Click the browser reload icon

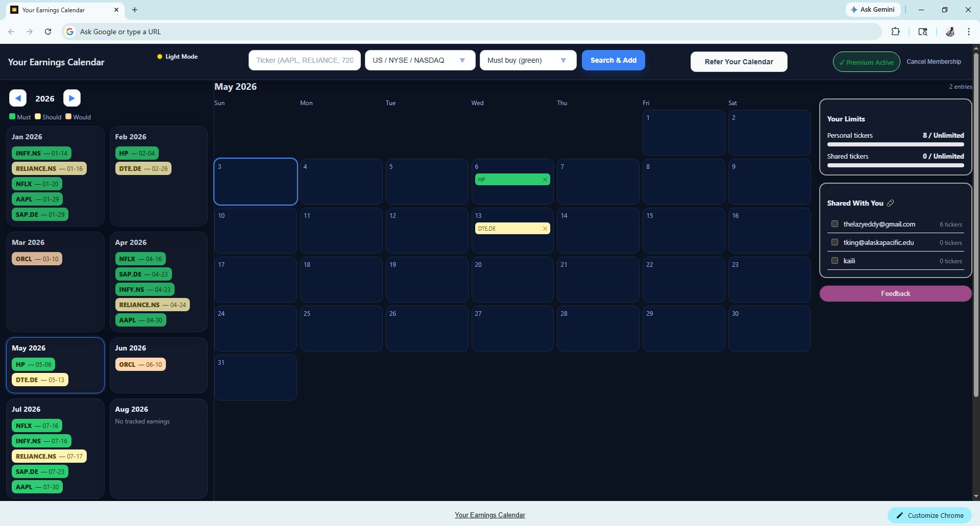[x=48, y=32]
